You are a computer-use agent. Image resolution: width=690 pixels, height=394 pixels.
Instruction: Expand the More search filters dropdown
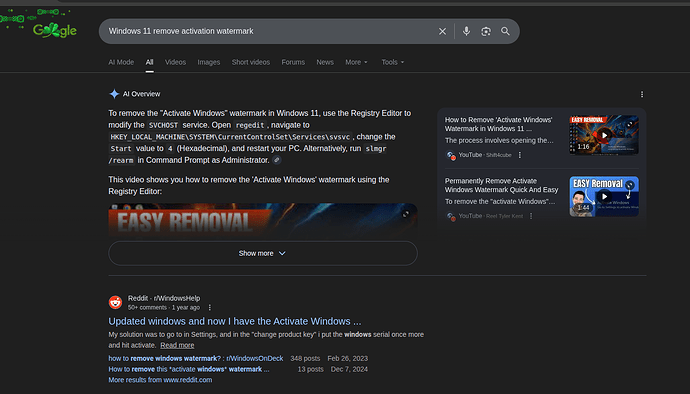[x=356, y=62]
